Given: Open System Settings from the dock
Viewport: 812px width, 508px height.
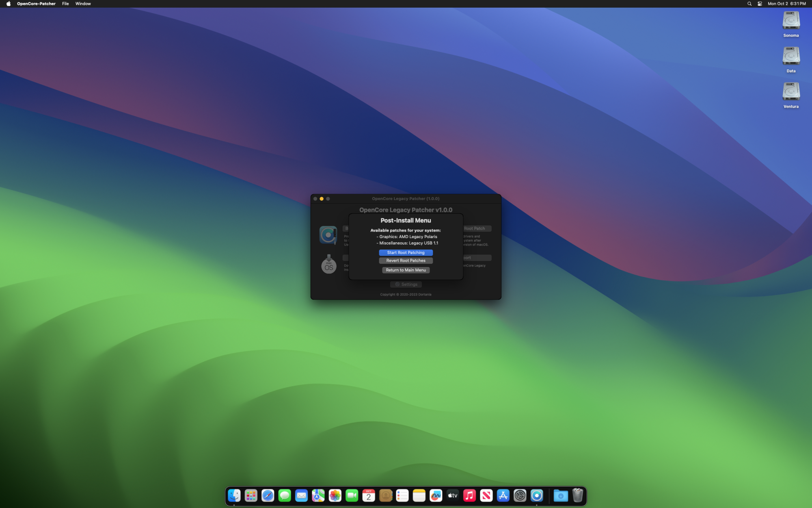Looking at the screenshot, I should pyautogui.click(x=520, y=495).
